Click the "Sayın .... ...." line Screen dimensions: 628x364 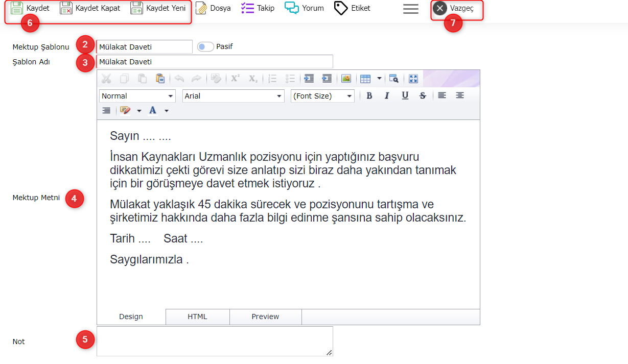141,136
